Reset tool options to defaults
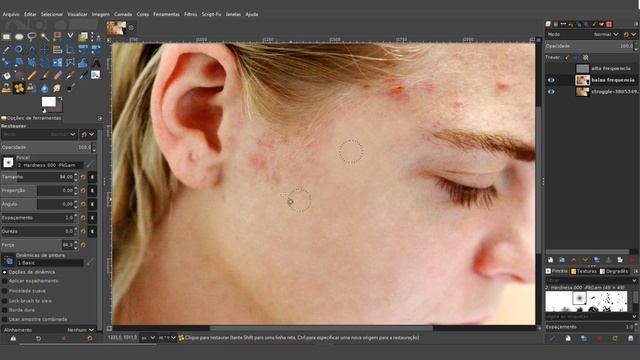The image size is (640, 360). (x=90, y=338)
